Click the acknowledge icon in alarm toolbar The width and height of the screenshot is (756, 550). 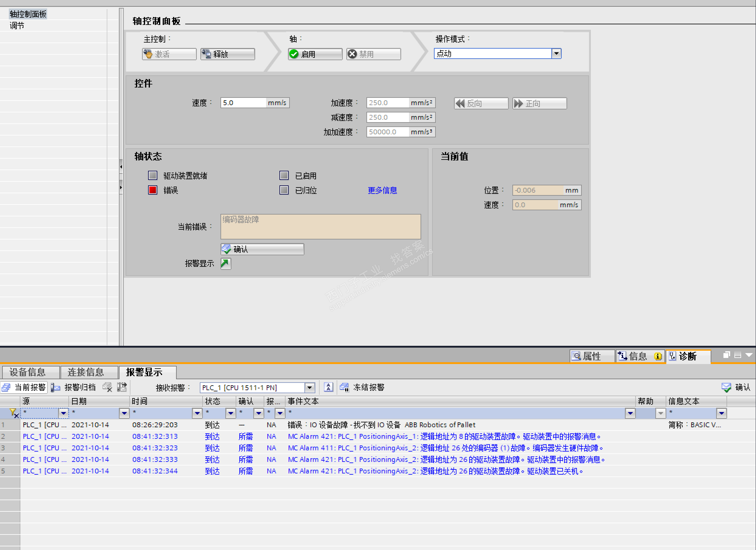point(726,387)
